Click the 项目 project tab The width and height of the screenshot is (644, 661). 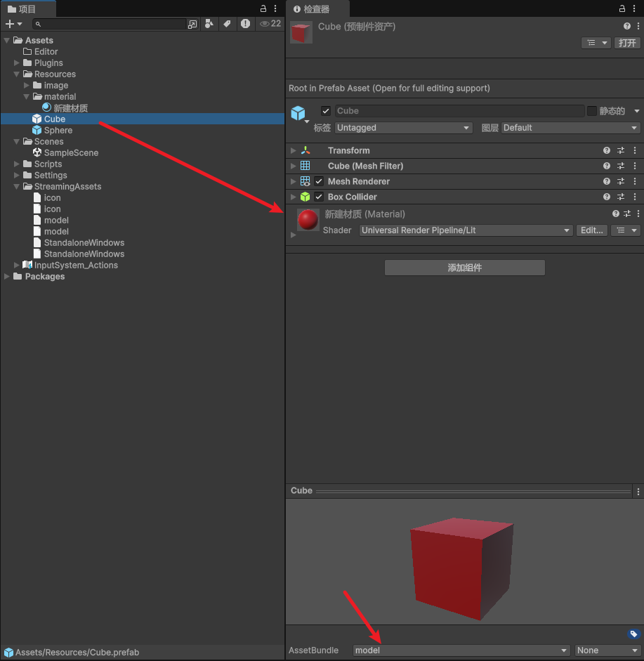pyautogui.click(x=28, y=10)
